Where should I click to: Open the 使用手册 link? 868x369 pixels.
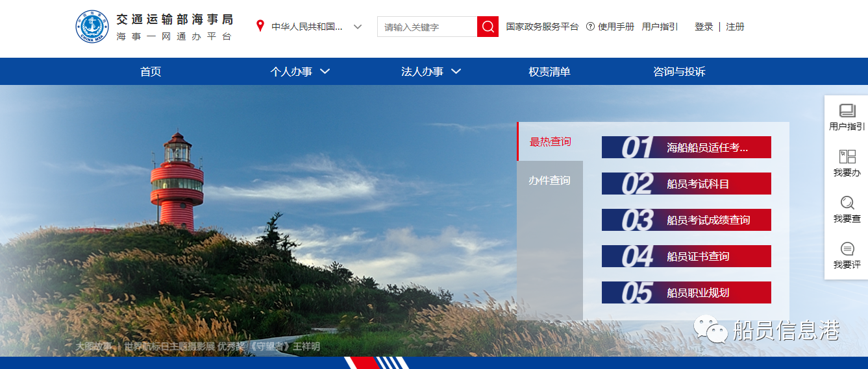616,27
